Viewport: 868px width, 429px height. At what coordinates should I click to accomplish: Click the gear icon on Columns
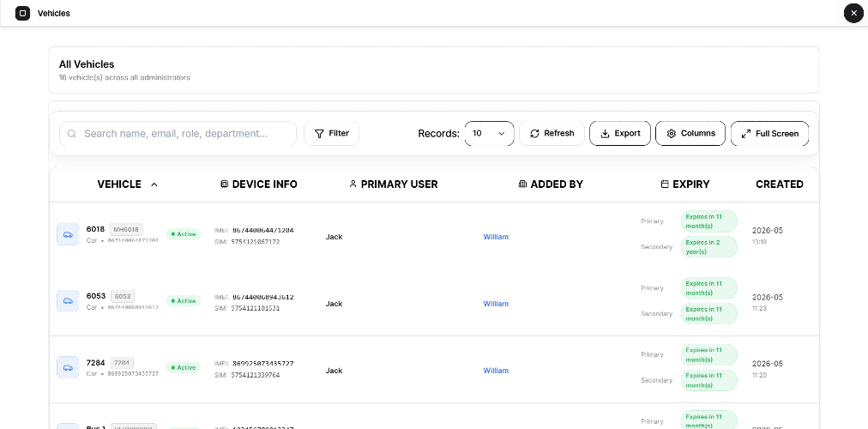tap(672, 133)
